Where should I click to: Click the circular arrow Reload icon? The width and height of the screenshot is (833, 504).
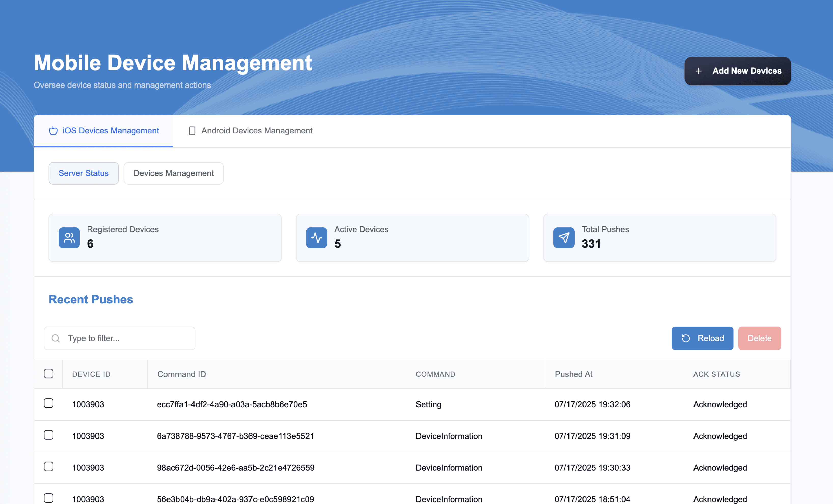pos(686,338)
